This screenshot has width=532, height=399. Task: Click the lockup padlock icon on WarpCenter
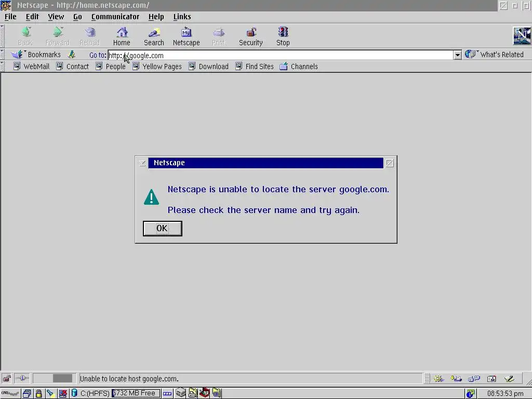point(38,394)
